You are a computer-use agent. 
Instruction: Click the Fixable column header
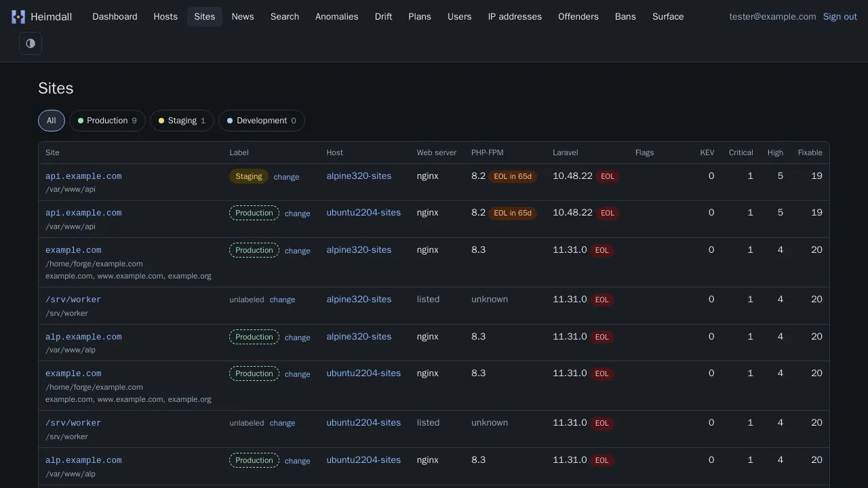[810, 152]
